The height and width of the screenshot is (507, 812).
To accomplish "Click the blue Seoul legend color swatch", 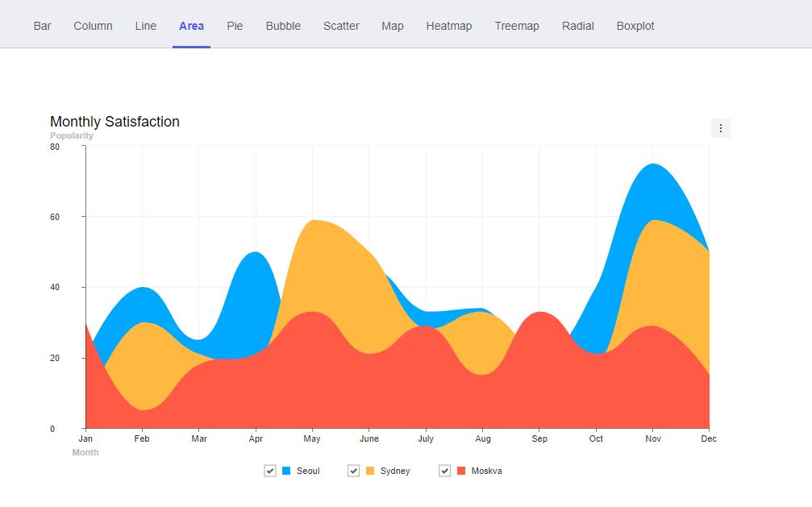I will click(286, 471).
